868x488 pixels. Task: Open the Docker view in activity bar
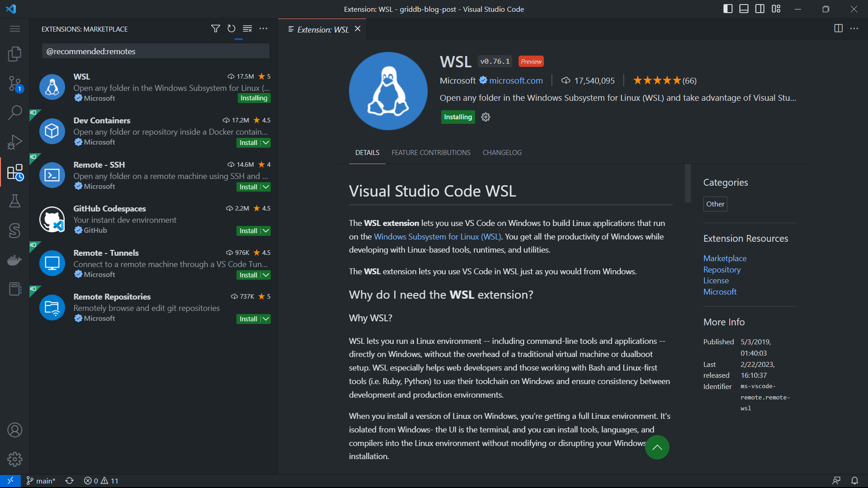point(14,260)
